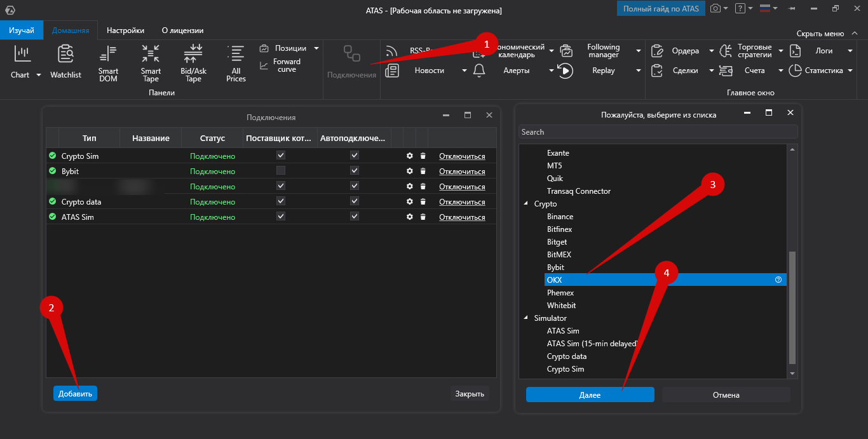Toggle quote provider checkbox for ATAS Sim
This screenshot has height=439, width=868.
click(281, 216)
